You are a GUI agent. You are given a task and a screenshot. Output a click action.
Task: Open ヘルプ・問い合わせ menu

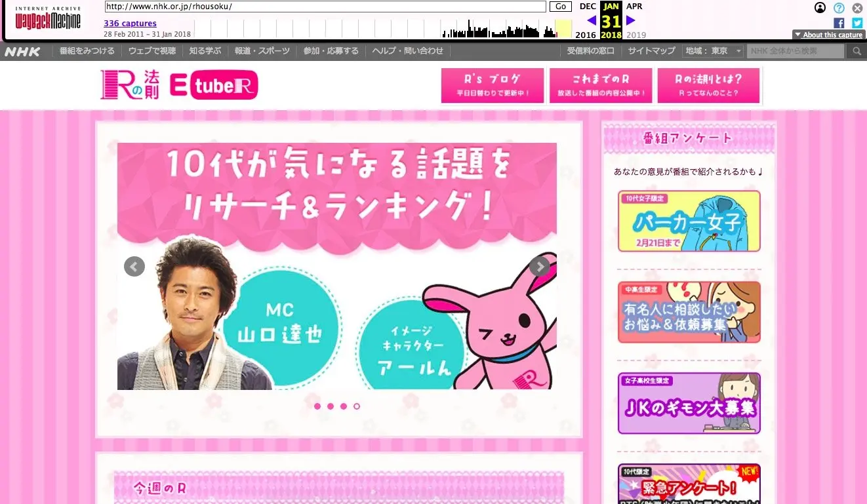coord(408,51)
